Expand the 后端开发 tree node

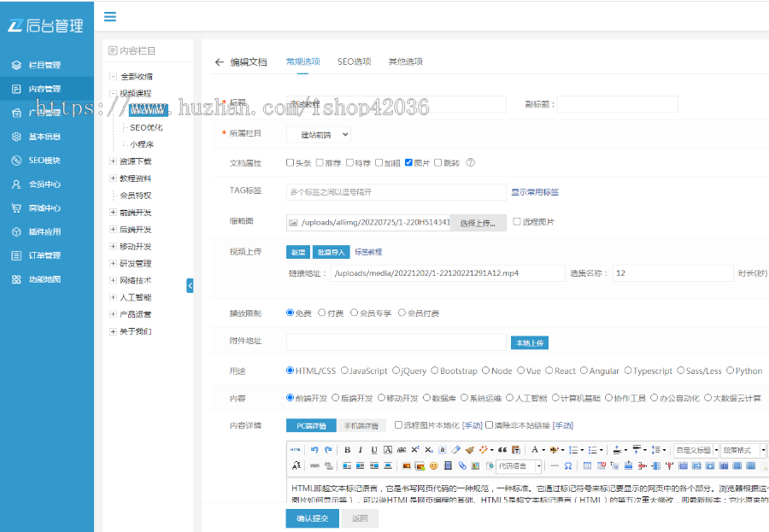[x=113, y=230]
